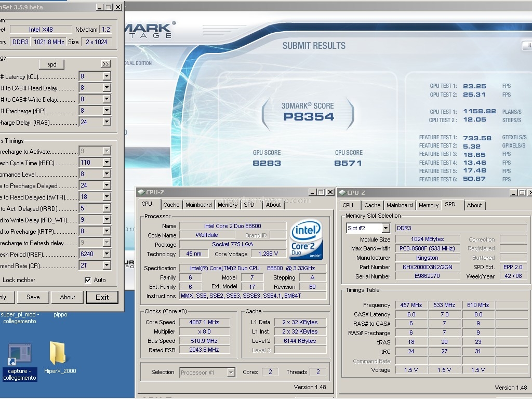Open the capture shortcut desktop icon
The image size is (532, 399).
tap(20, 362)
